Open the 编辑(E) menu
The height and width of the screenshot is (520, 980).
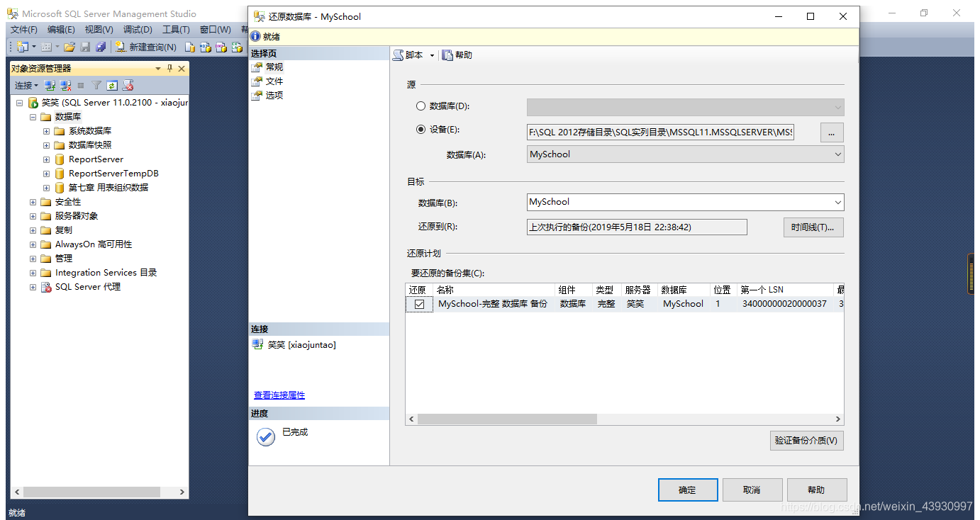pyautogui.click(x=61, y=30)
